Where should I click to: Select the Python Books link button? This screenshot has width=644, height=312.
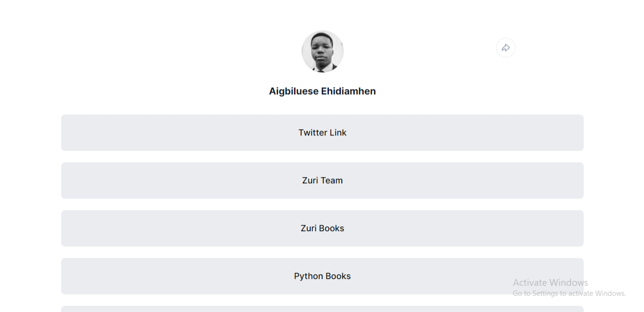(x=322, y=276)
